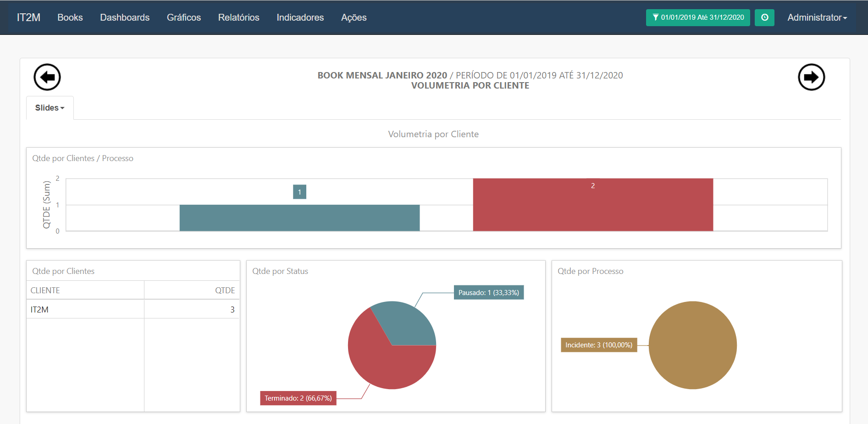This screenshot has width=868, height=424.
Task: Expand the Administrator user dropdown
Action: pyautogui.click(x=817, y=17)
